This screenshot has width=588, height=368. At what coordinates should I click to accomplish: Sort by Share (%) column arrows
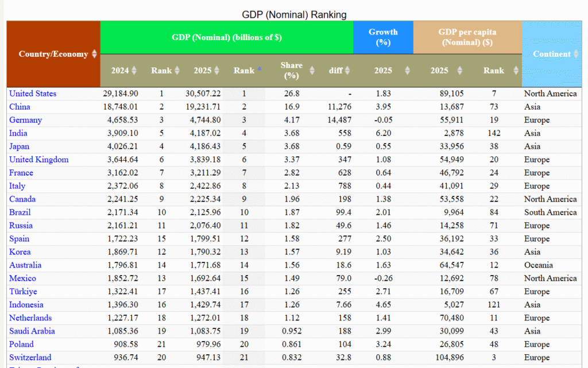point(312,71)
